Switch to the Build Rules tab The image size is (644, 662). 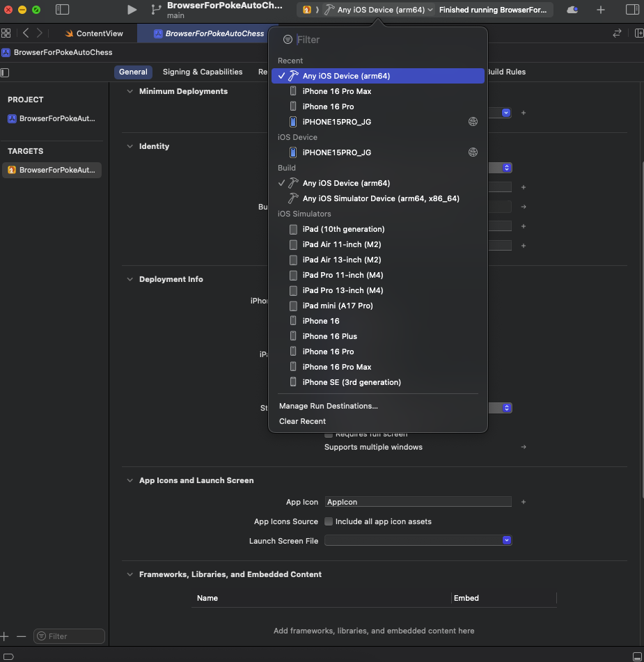[x=506, y=72]
